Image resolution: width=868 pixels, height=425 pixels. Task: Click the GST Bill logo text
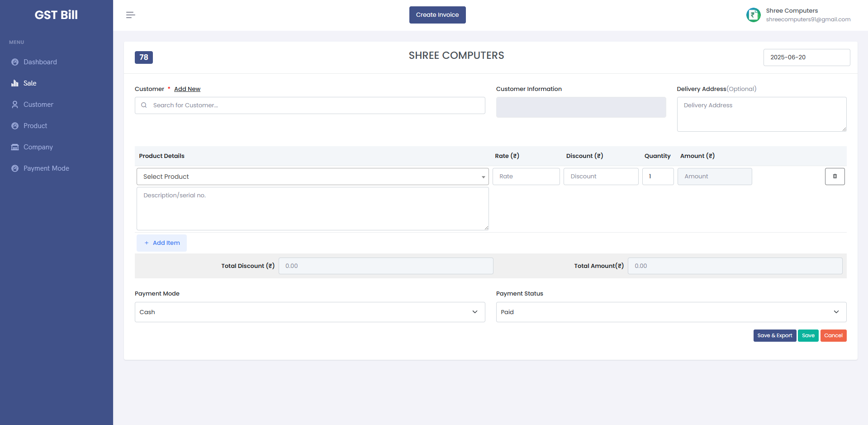click(x=56, y=15)
